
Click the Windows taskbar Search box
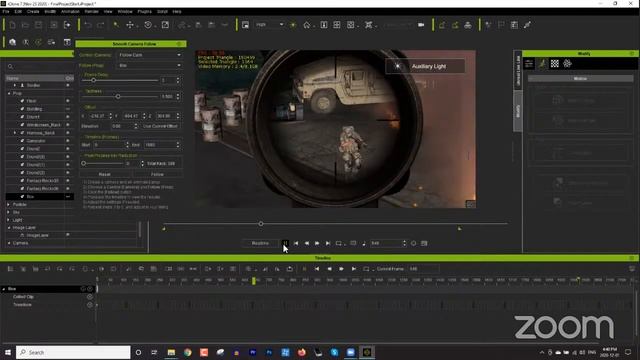pyautogui.click(x=73, y=352)
